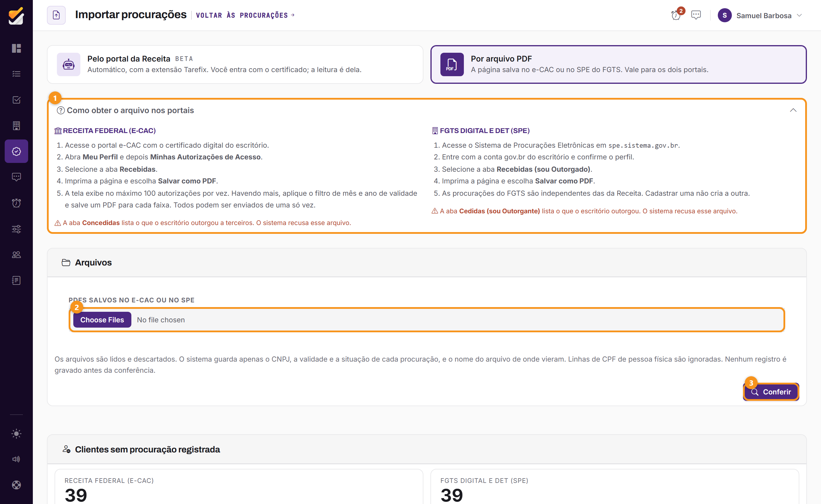Open the messages chat icon in sidebar
Viewport: 821px width, 504px height.
tap(16, 177)
